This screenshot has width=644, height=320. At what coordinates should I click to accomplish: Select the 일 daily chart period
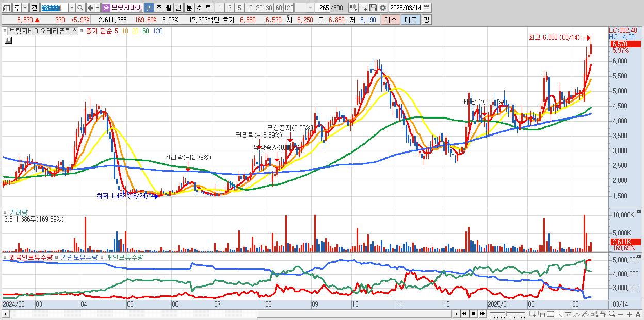149,8
